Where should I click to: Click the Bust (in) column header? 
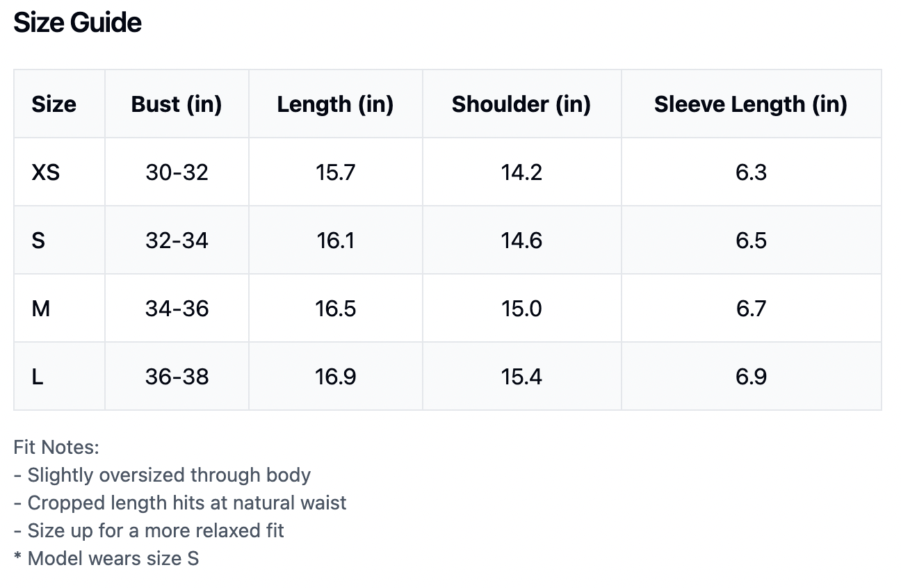177,104
